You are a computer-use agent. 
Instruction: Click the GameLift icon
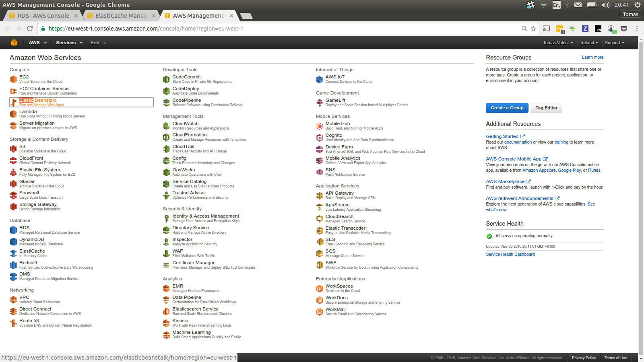pos(320,103)
